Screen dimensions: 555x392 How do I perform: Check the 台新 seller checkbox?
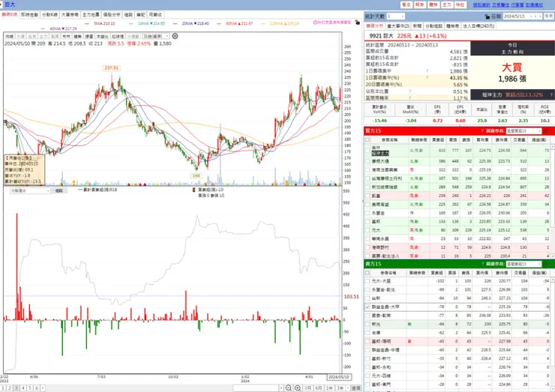367,298
